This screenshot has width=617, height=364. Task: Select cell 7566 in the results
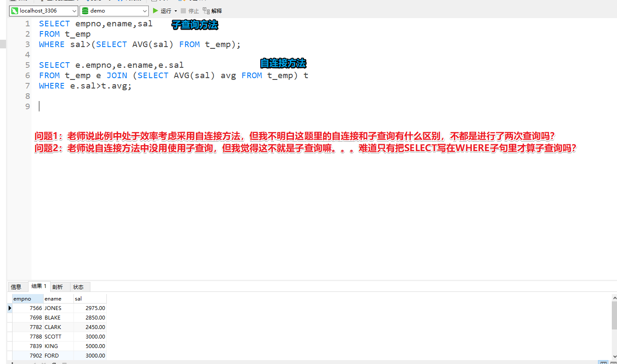[x=28, y=308]
